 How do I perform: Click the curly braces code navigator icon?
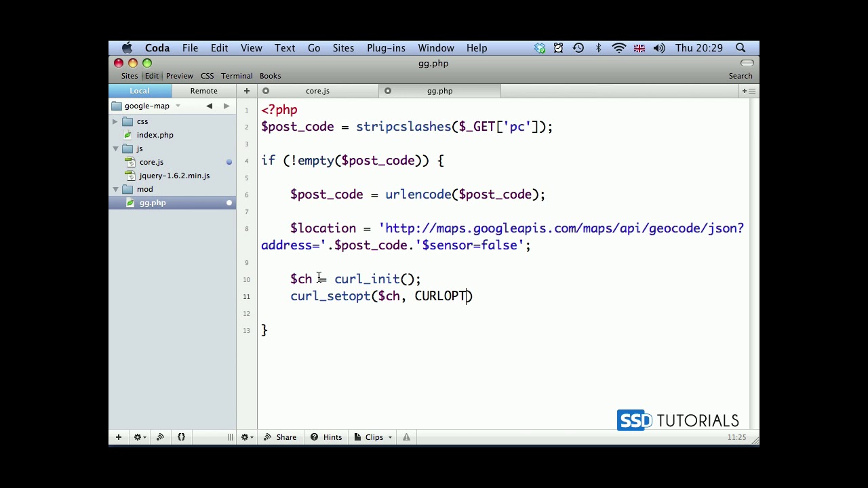pos(181,437)
